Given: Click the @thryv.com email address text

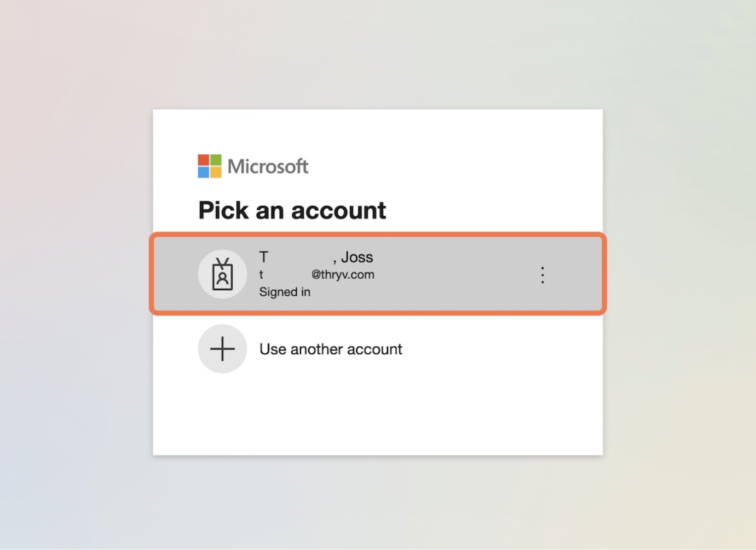Looking at the screenshot, I should click(x=342, y=275).
